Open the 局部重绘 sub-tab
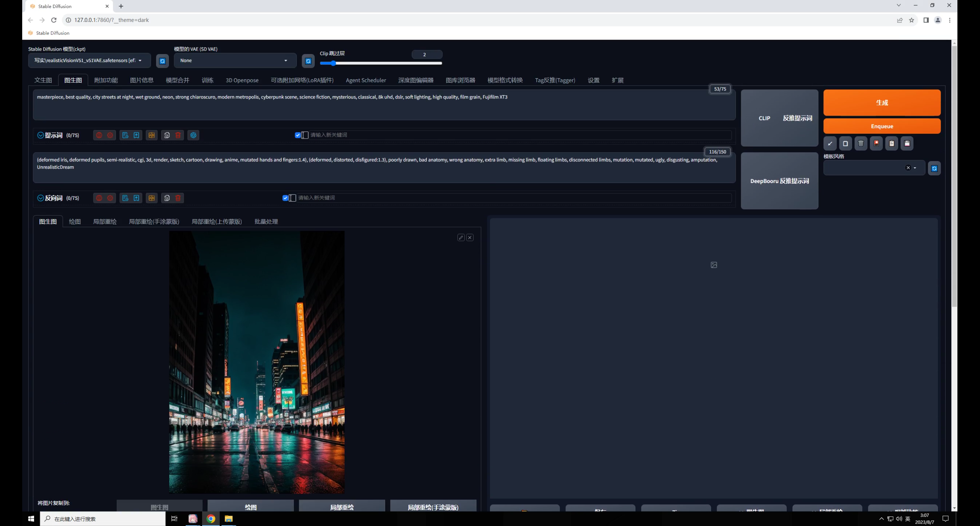This screenshot has height=526, width=980. pyautogui.click(x=105, y=222)
